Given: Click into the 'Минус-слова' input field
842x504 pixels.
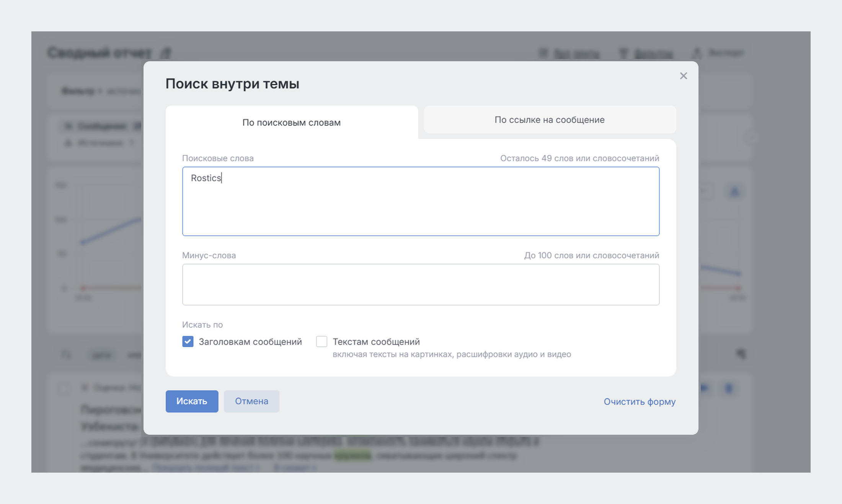Looking at the screenshot, I should (421, 284).
